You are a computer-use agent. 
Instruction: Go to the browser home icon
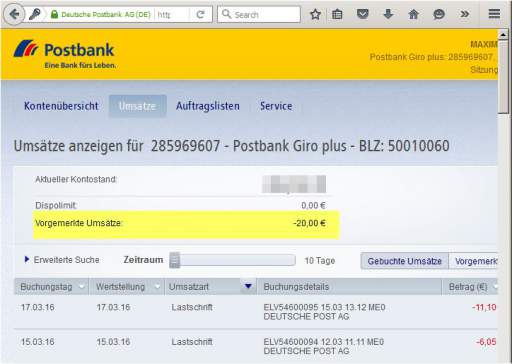[x=413, y=14]
